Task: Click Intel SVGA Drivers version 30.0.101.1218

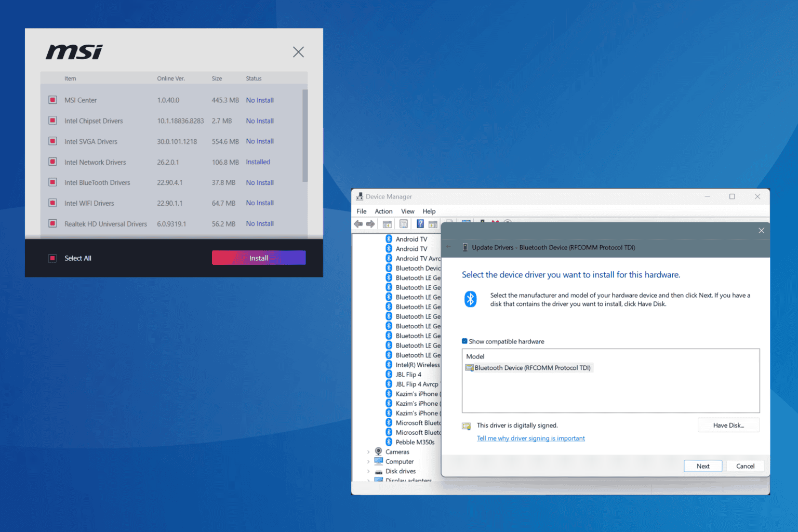Action: 177,141
